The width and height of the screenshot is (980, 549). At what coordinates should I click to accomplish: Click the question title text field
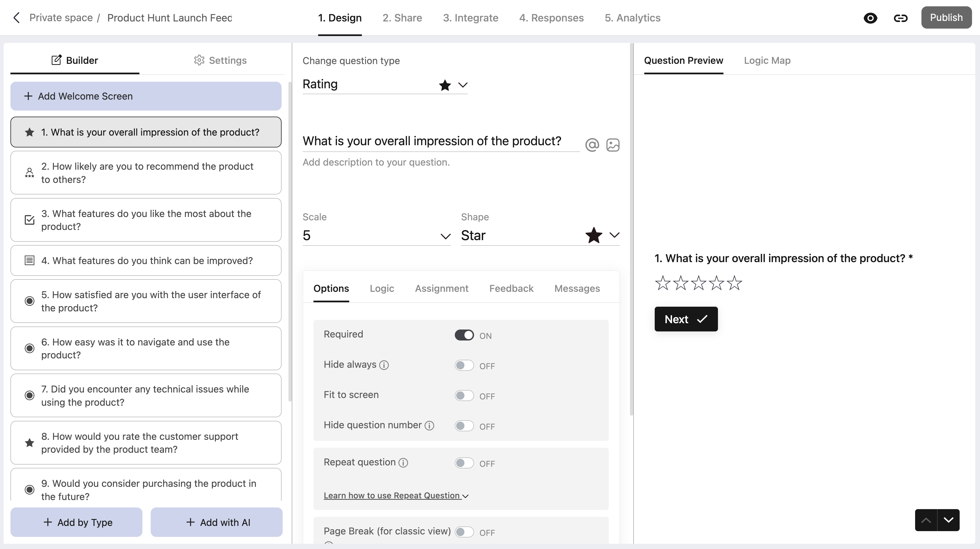pos(441,141)
